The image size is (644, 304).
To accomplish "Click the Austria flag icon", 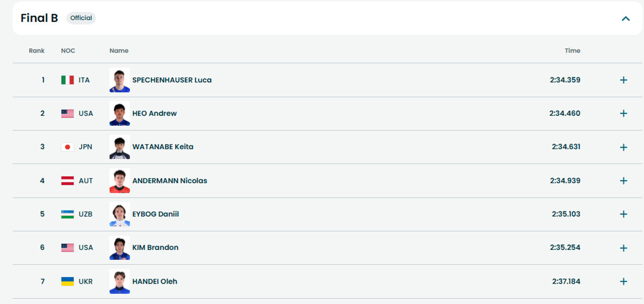I will [x=68, y=181].
